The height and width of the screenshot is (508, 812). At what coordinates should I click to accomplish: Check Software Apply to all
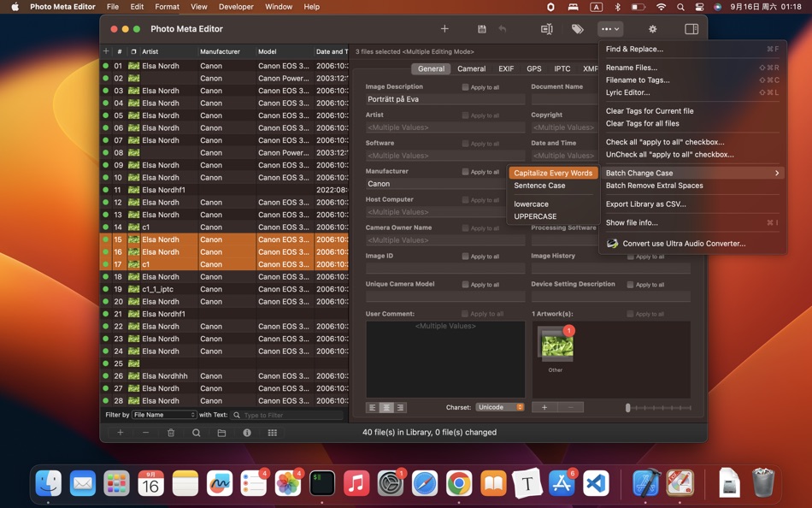click(x=465, y=144)
